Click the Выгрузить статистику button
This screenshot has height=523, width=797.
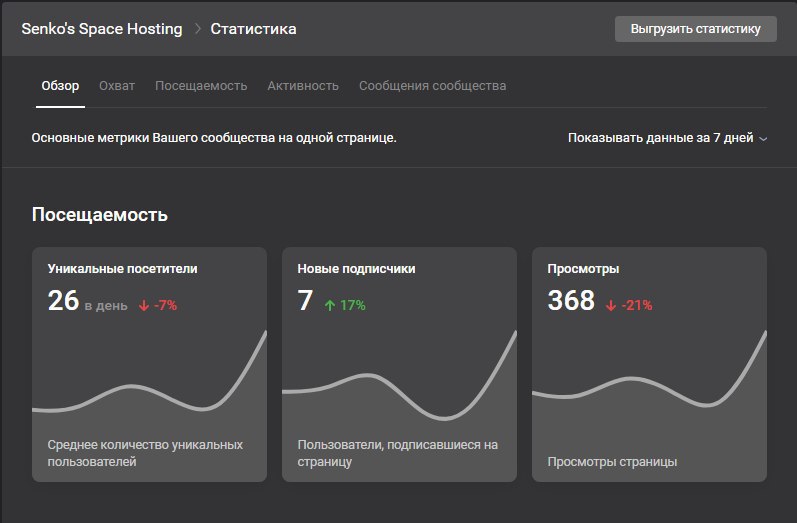695,29
